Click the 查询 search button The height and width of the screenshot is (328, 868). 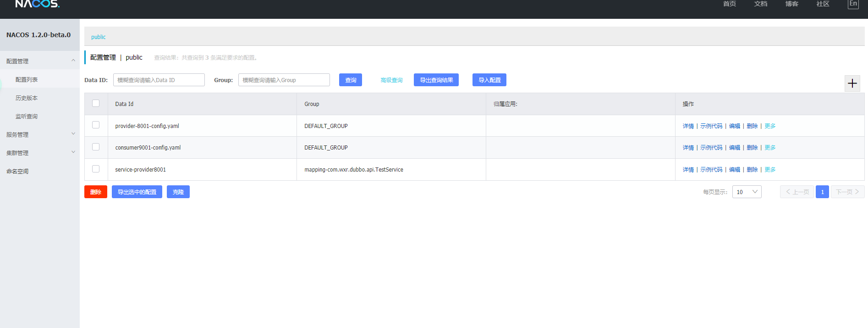click(x=351, y=80)
